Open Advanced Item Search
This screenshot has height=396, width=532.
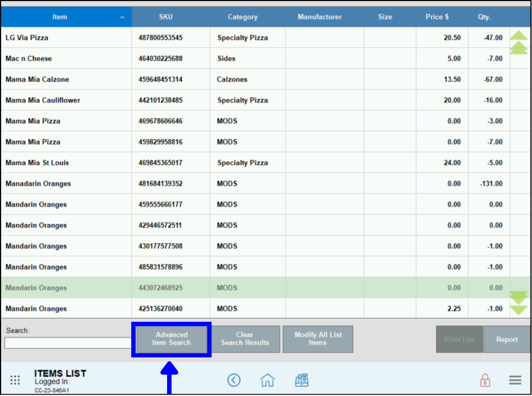pos(171,339)
